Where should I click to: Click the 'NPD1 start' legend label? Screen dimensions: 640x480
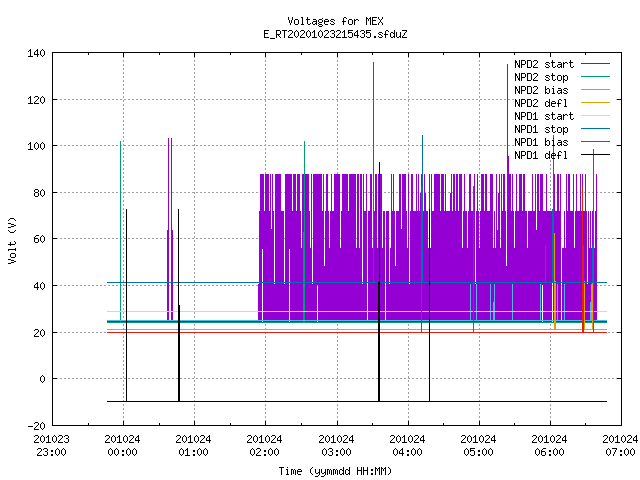tap(544, 116)
